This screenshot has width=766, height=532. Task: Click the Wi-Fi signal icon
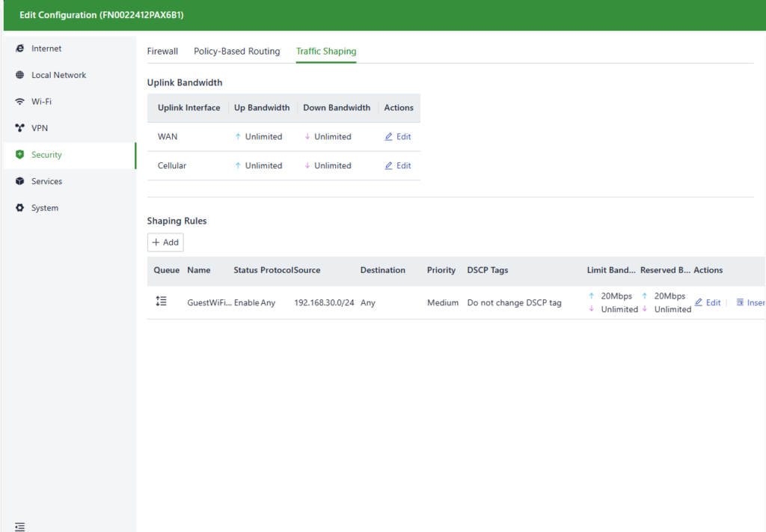[20, 102]
